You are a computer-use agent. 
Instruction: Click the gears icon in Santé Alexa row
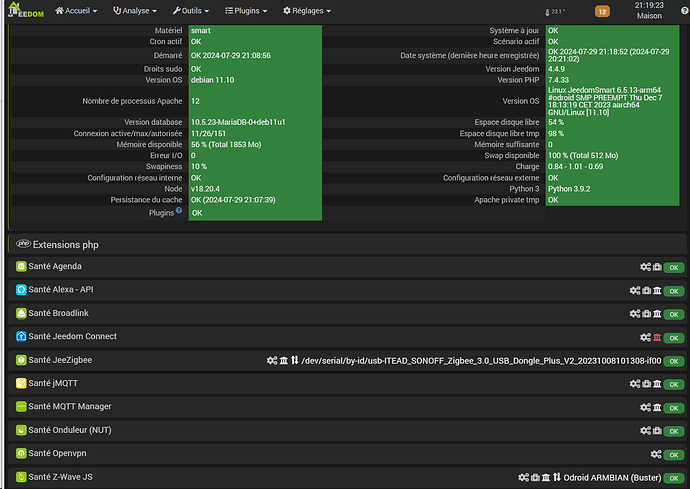[x=635, y=290]
